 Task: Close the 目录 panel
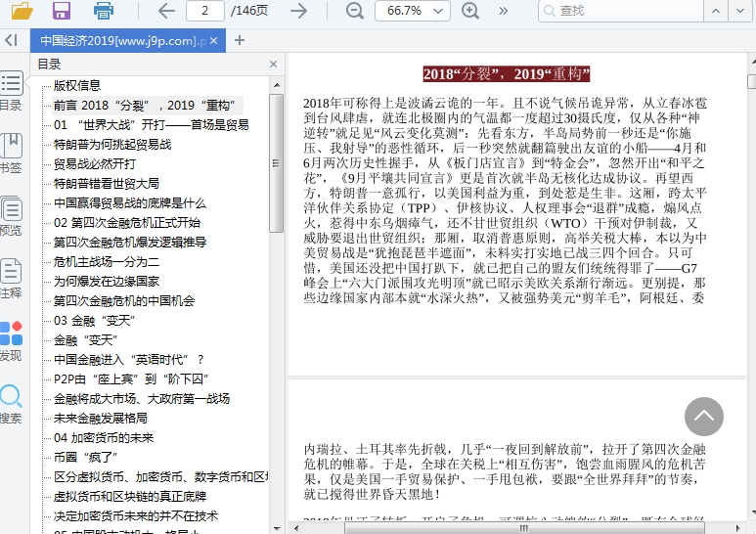coord(274,65)
